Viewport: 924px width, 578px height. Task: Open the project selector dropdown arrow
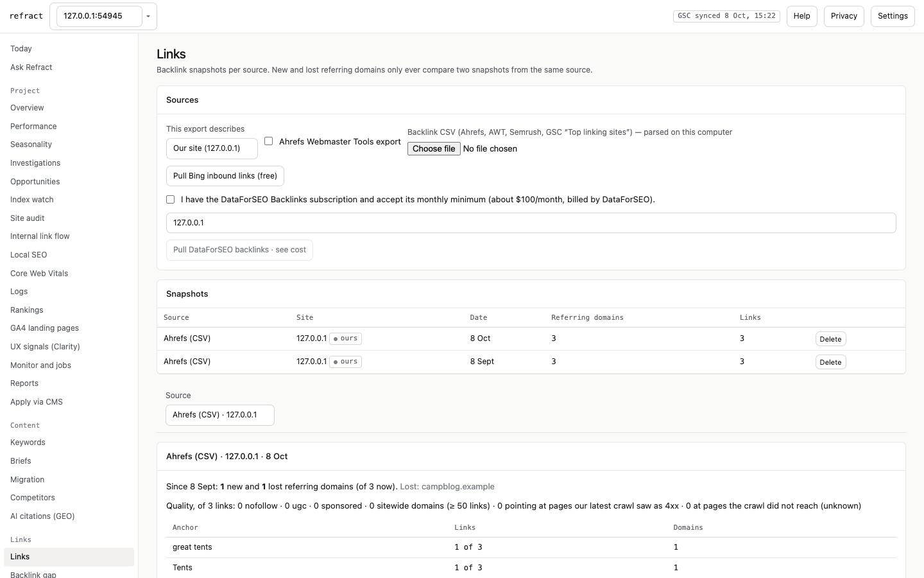coord(148,16)
